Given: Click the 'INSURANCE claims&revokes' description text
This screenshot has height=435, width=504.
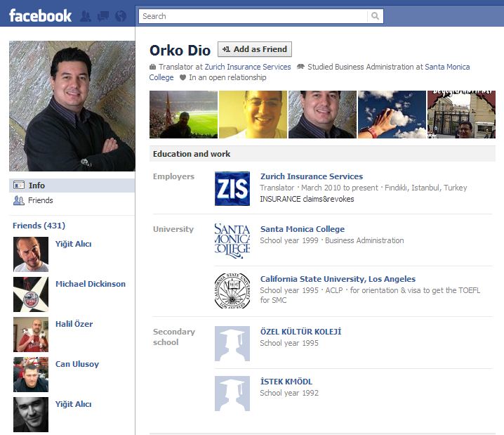Looking at the screenshot, I should [x=307, y=199].
